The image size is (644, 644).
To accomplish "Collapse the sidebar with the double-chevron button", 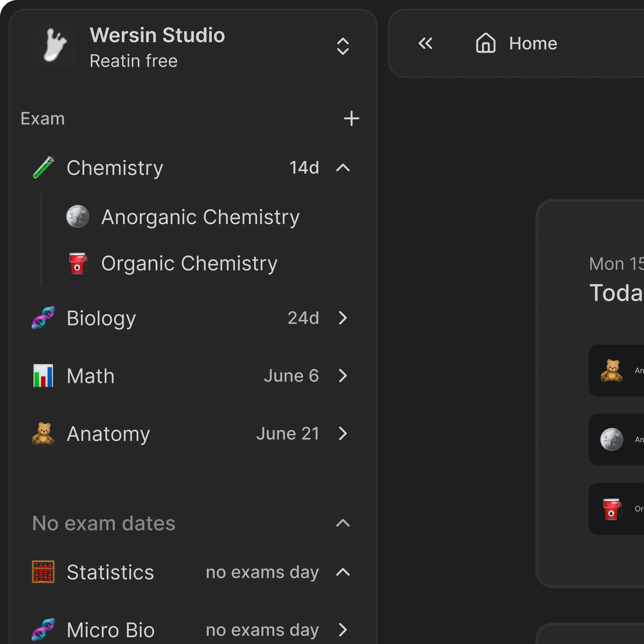I will (x=425, y=43).
